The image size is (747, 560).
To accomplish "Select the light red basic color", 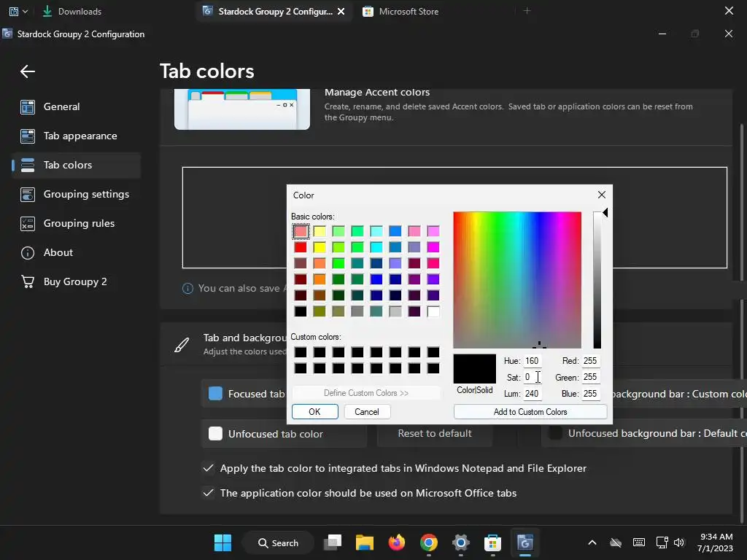I will coord(301,231).
